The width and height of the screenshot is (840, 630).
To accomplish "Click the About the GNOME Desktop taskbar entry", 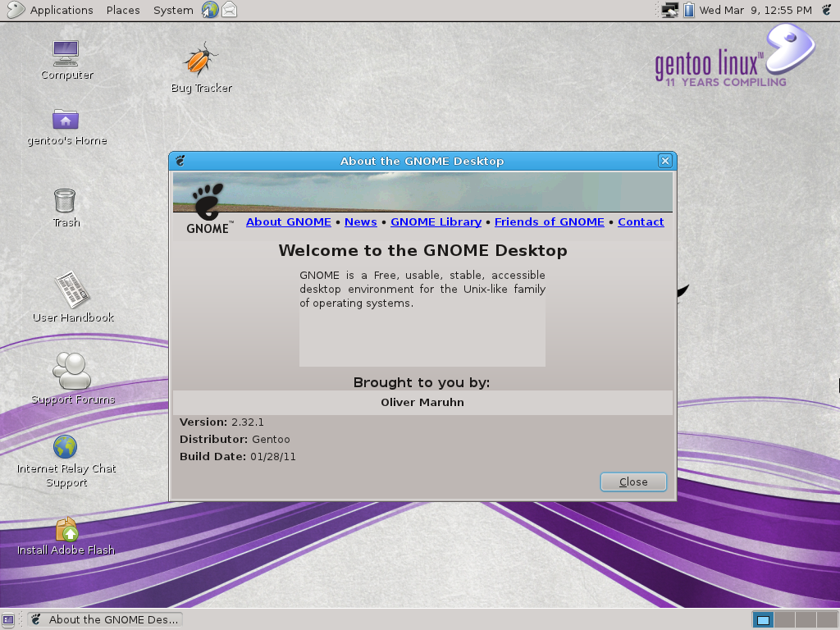I will 104,619.
